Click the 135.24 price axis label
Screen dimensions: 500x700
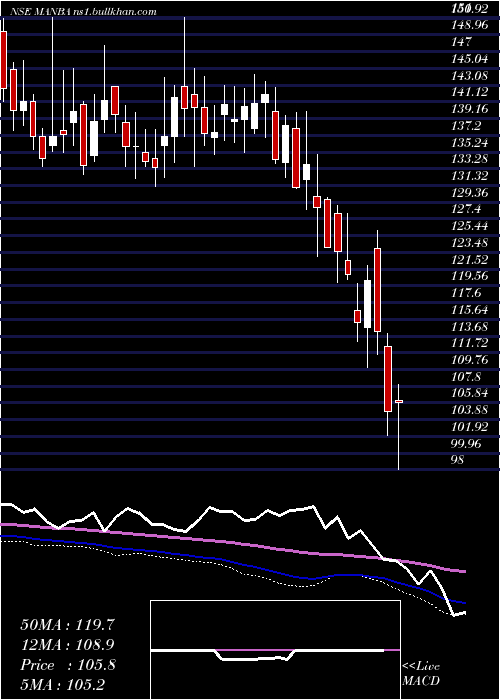470,142
